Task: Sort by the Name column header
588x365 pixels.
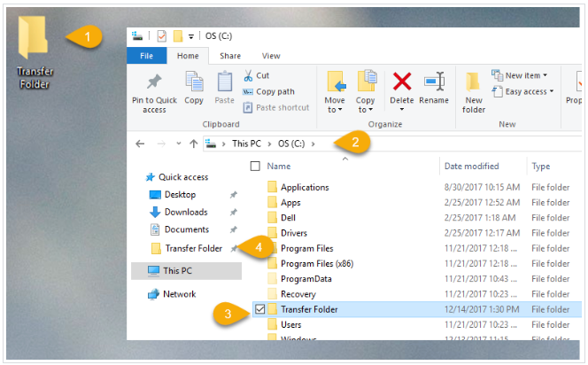Action: 279,167
